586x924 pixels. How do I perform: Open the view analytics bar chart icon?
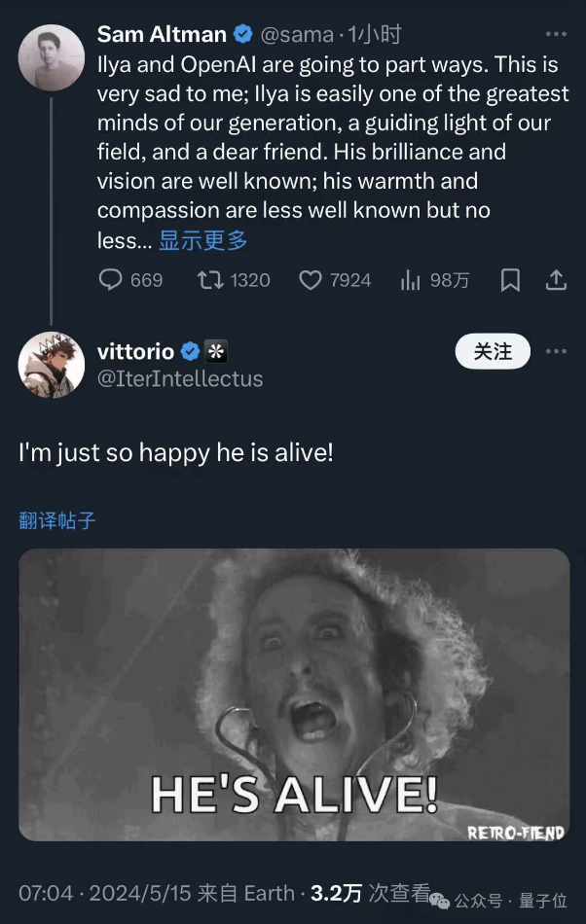click(410, 280)
